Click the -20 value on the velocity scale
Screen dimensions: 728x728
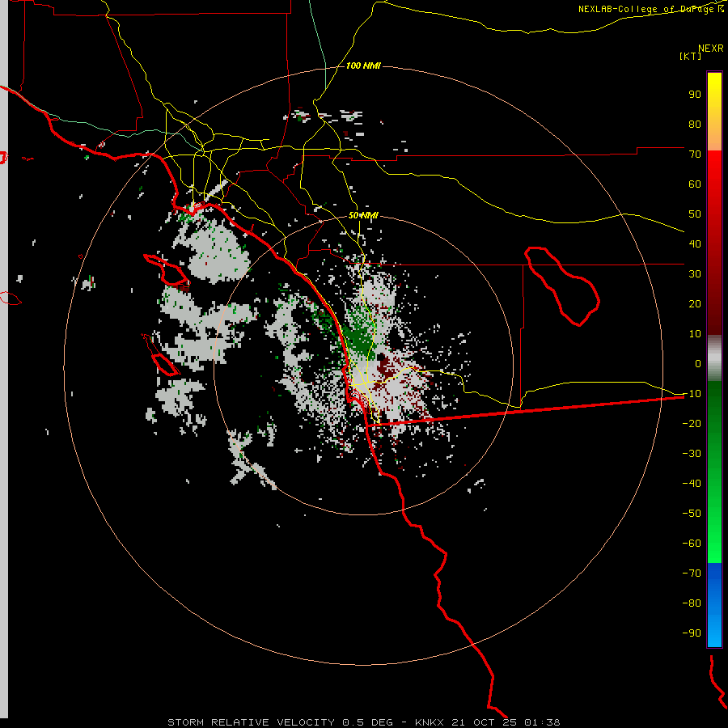(692, 423)
